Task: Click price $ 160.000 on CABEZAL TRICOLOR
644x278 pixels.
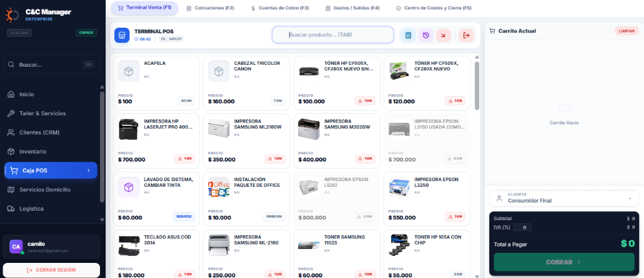Action: pyautogui.click(x=221, y=101)
